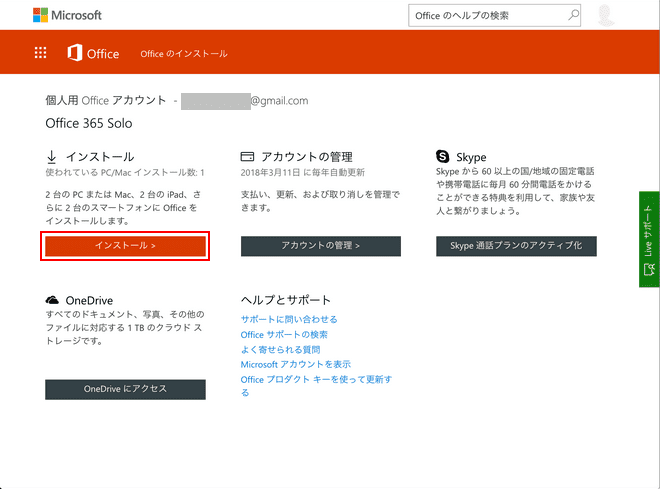Open the app launcher grid icon
The width and height of the screenshot is (660, 489).
40,53
